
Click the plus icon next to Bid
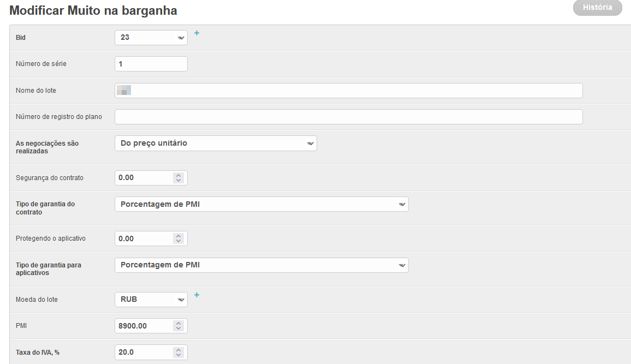(x=197, y=33)
